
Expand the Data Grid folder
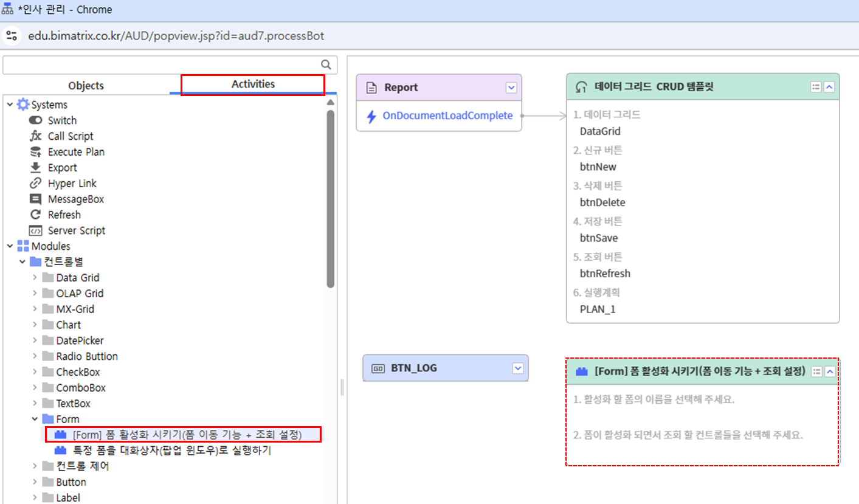point(35,278)
